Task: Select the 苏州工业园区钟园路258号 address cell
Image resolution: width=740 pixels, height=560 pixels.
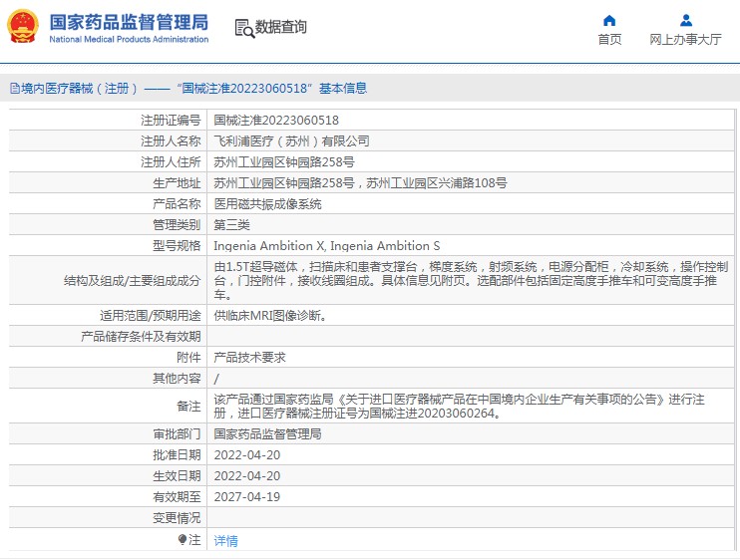Action: pyautogui.click(x=284, y=162)
